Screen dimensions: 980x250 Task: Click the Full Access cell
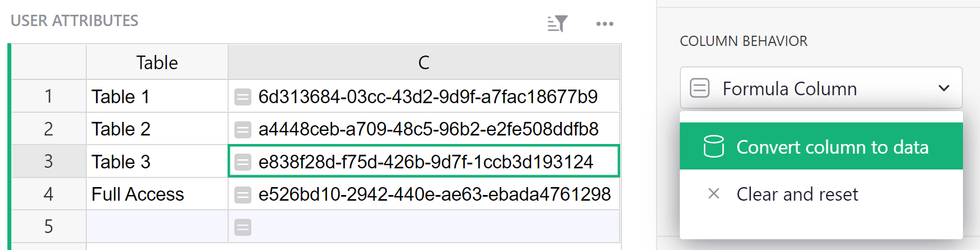click(157, 194)
